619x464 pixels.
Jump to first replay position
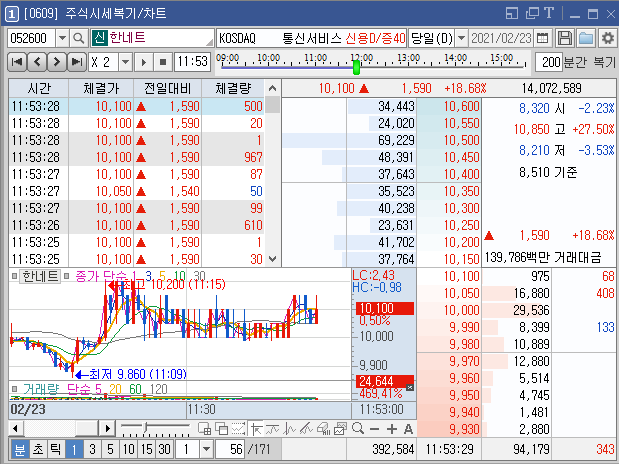17,62
